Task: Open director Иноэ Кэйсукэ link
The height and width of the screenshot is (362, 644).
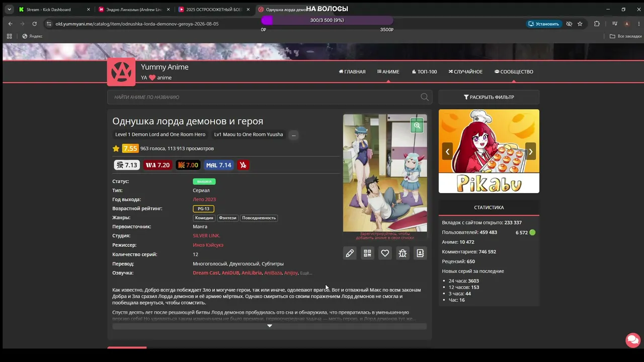Action: pos(208,245)
